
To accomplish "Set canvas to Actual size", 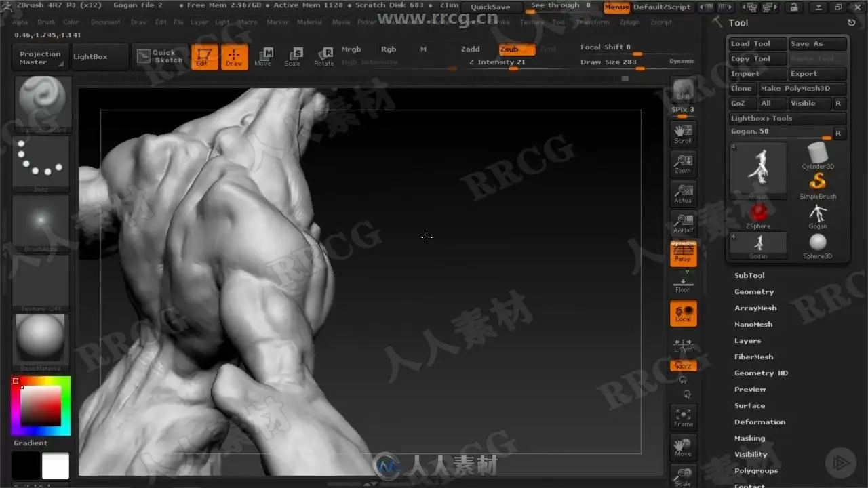I will (683, 194).
